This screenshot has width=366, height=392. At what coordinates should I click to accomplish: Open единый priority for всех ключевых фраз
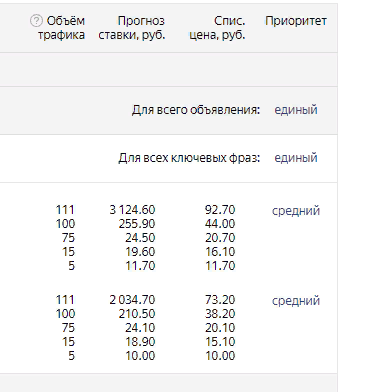pyautogui.click(x=296, y=158)
